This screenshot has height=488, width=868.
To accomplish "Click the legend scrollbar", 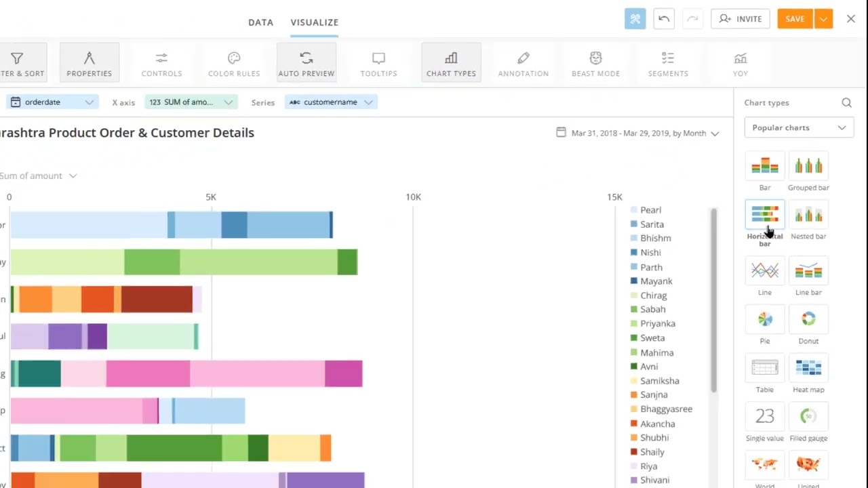I will pyautogui.click(x=714, y=300).
